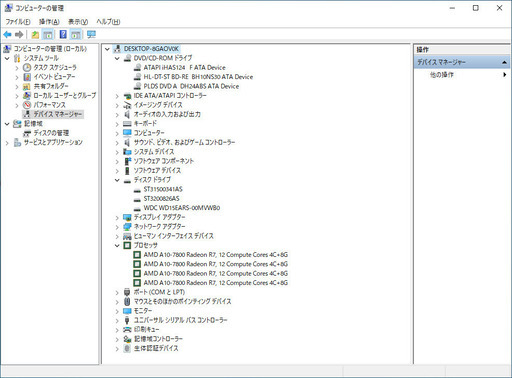Collapse the DESKTOP-8GAOV0K root node
Image resolution: width=512 pixels, height=378 pixels.
pos(107,49)
